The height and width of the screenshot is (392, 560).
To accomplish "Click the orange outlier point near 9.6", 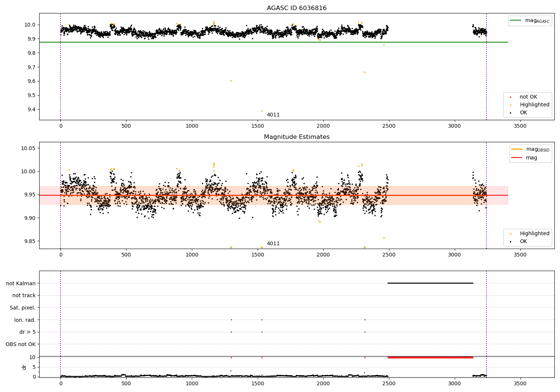I will (x=231, y=81).
